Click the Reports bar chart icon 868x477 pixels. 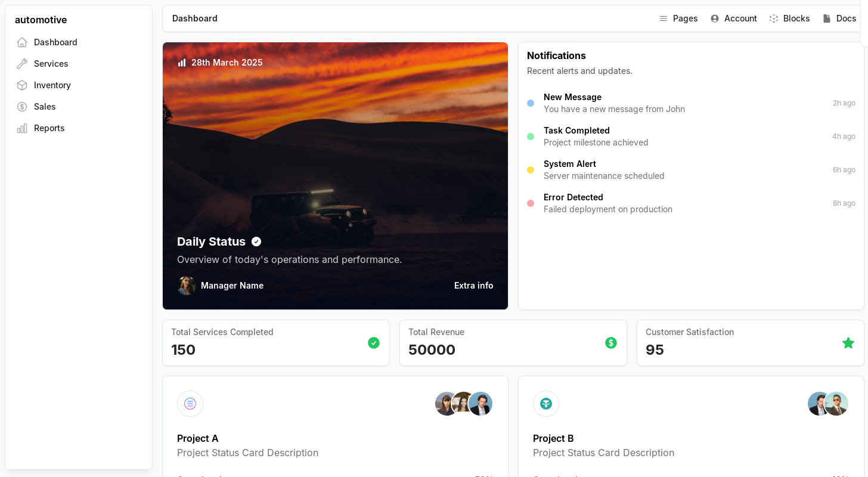22,128
